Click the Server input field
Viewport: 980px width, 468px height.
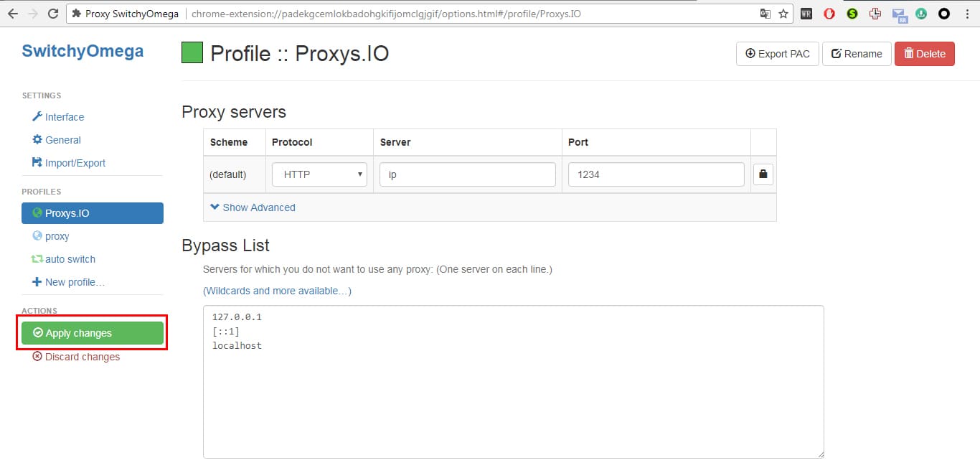[x=468, y=174]
